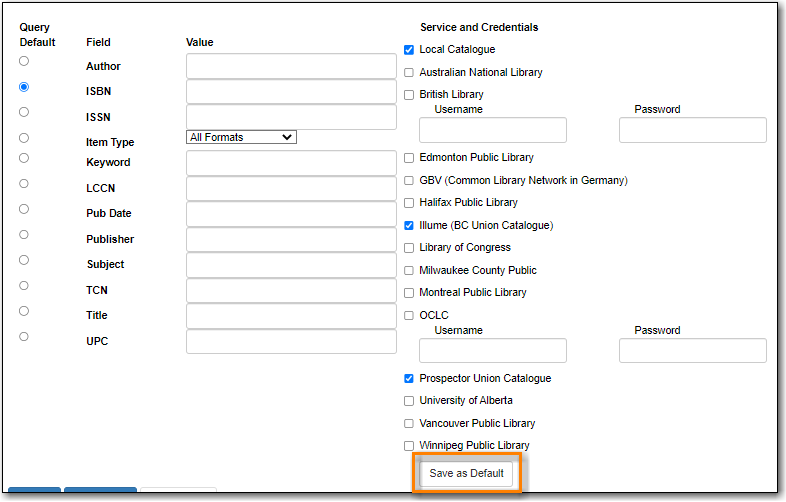Check the Winnipeg Public Library box
The image size is (786, 502).
pyautogui.click(x=409, y=446)
